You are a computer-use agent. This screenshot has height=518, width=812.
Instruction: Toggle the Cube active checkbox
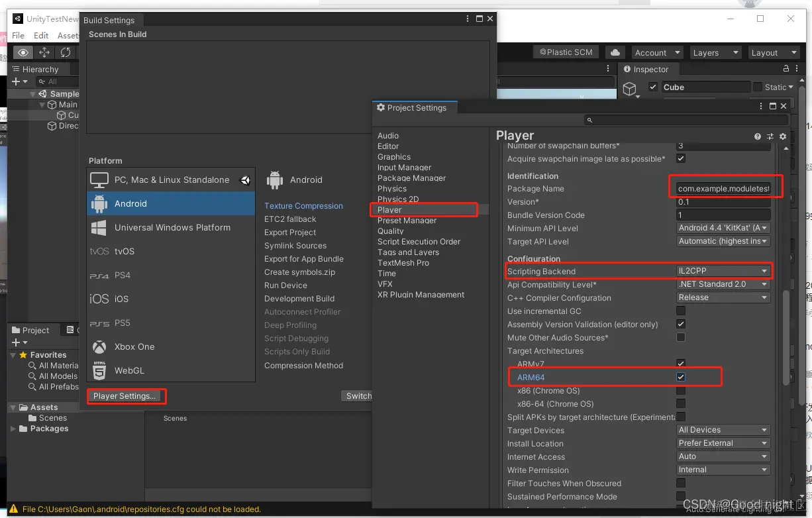tap(654, 87)
